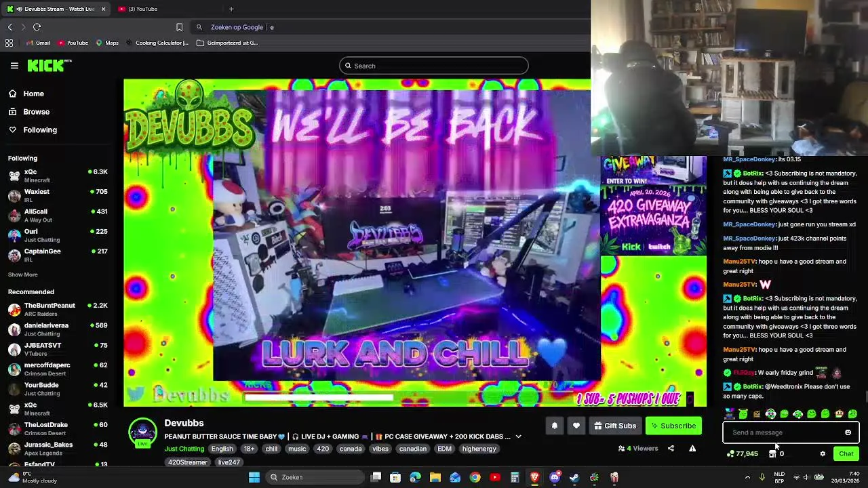Open chat settings gear icon
Viewport: 868px width, 488px height.
pyautogui.click(x=823, y=454)
